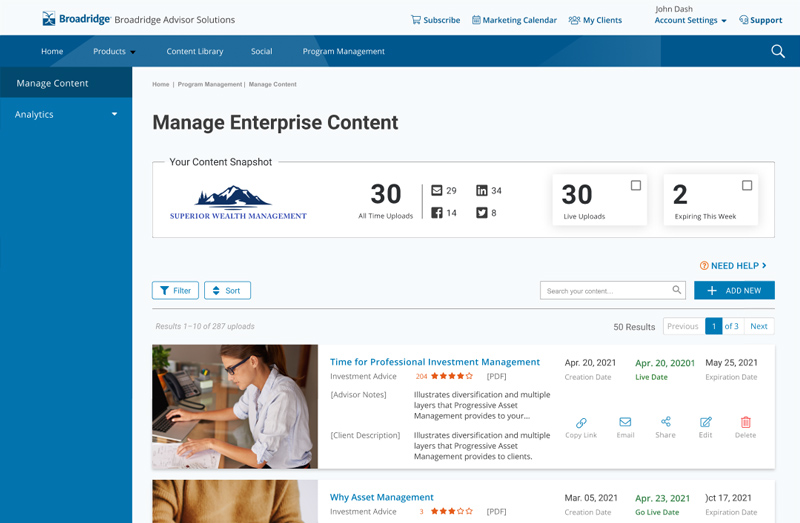Click the Share icon for first content item
This screenshot has width=800, height=523.
coord(665,423)
